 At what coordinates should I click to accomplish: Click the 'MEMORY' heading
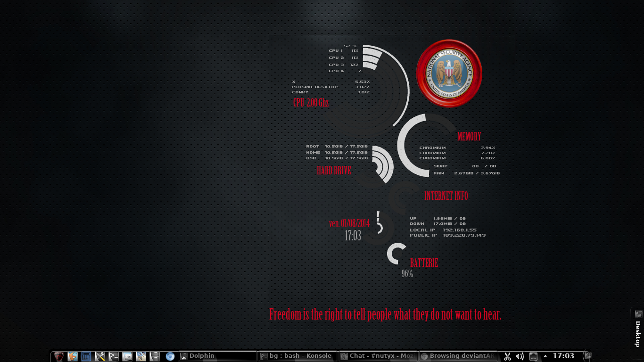469,136
